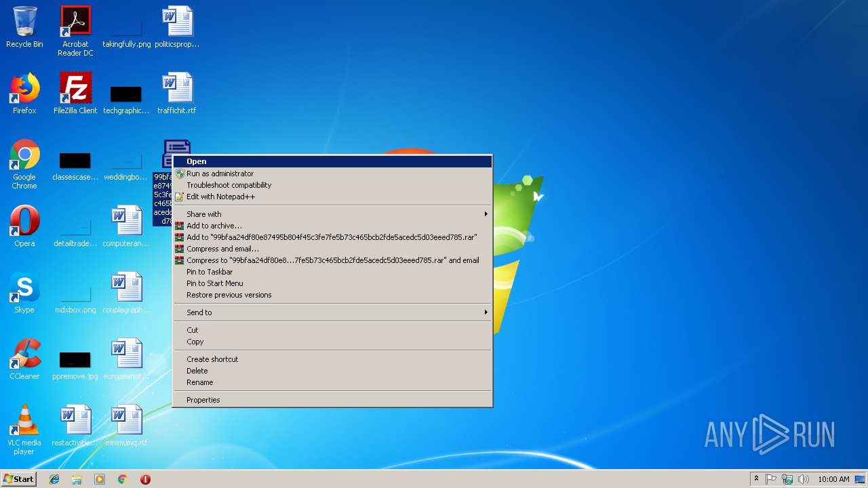Open Action Center flag icon
The image size is (868, 488).
pyautogui.click(x=771, y=479)
